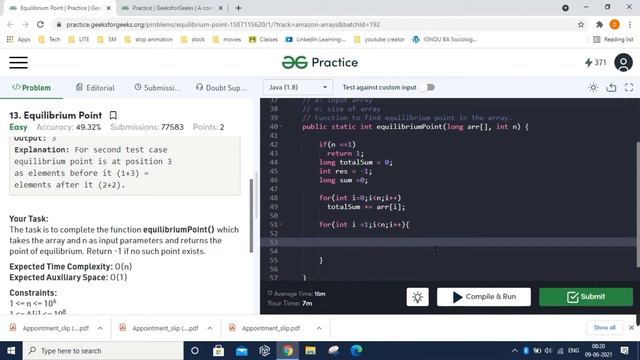Open the user profile avatar
The width and height of the screenshot is (640, 360).
pyautogui.click(x=623, y=62)
